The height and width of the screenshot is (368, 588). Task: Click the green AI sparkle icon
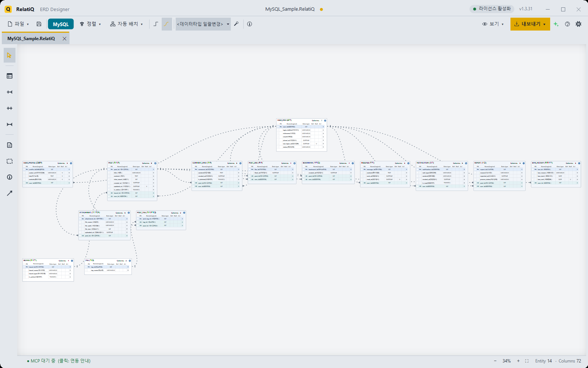pyautogui.click(x=556, y=24)
